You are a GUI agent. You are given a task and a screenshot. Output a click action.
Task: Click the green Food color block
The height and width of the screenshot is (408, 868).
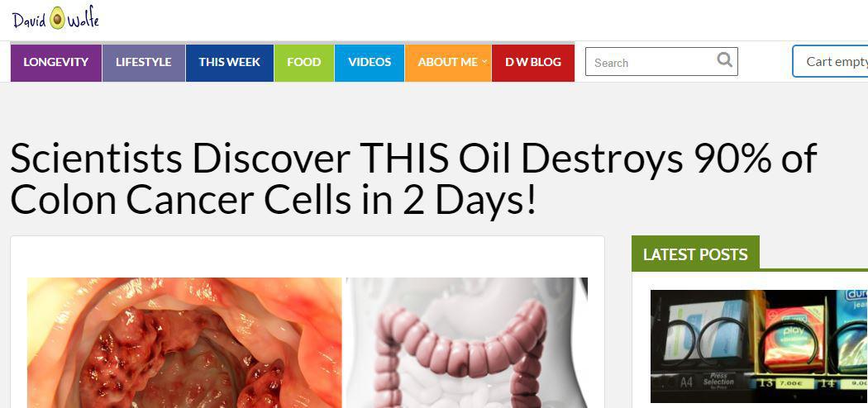(304, 62)
